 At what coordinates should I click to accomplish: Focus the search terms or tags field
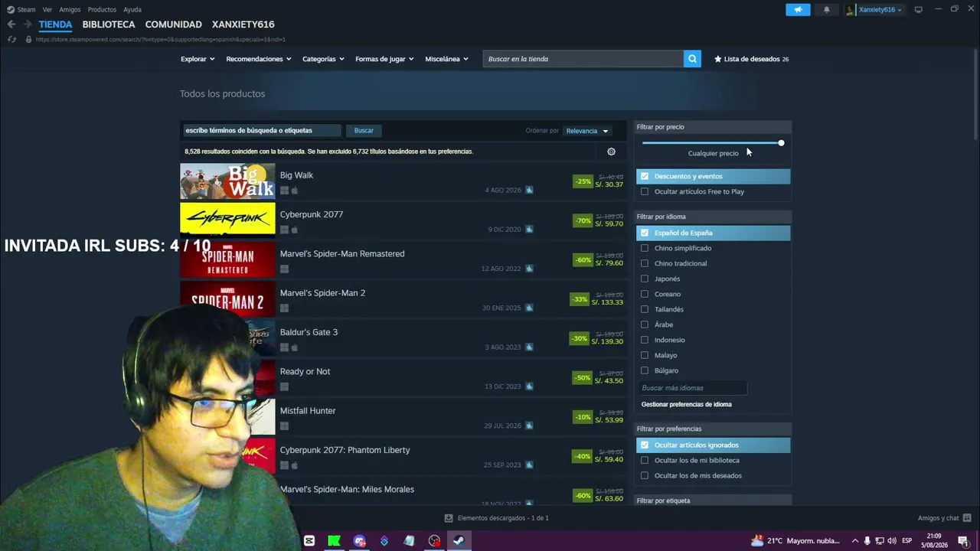pos(262,131)
